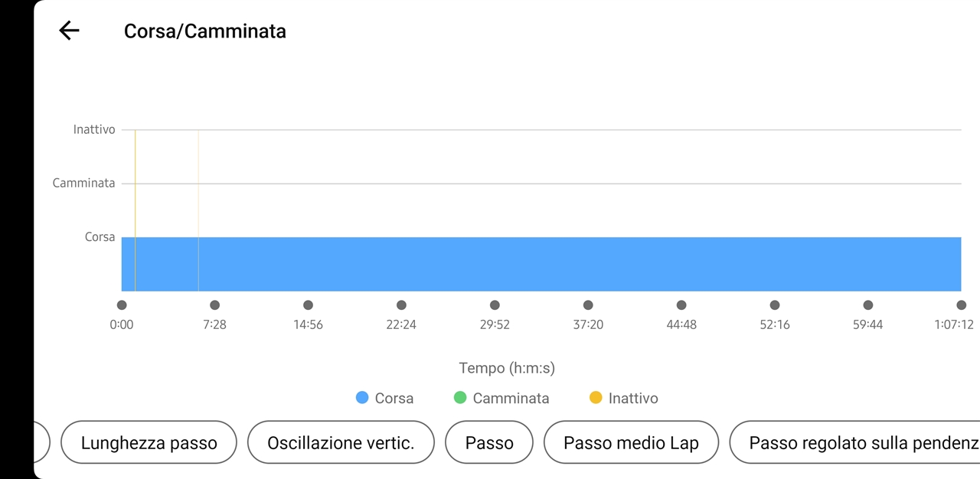The height and width of the screenshot is (479, 980).
Task: Tap the 37:20 timeline dot
Action: 588,305
